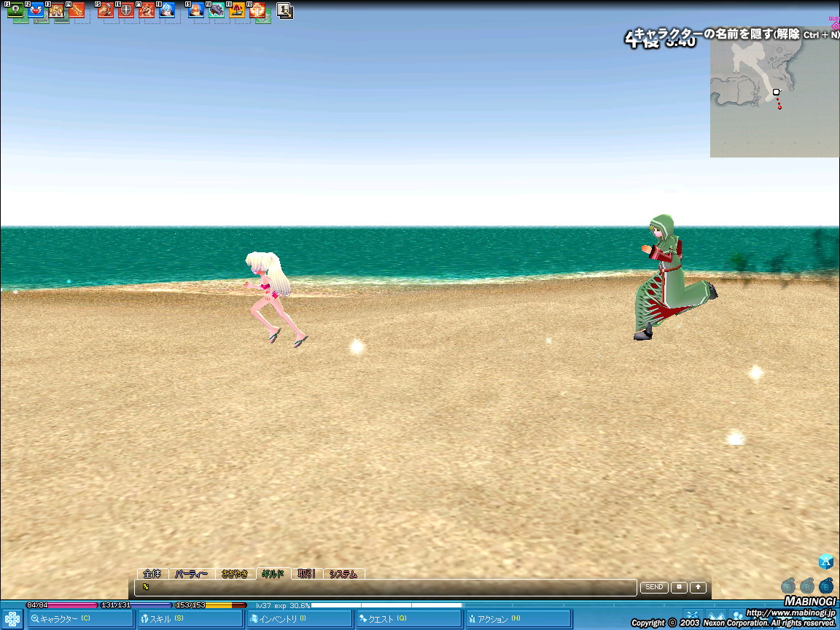The width and height of the screenshot is (840, 630).
Task: Open chat options gear button
Action: pos(679,587)
